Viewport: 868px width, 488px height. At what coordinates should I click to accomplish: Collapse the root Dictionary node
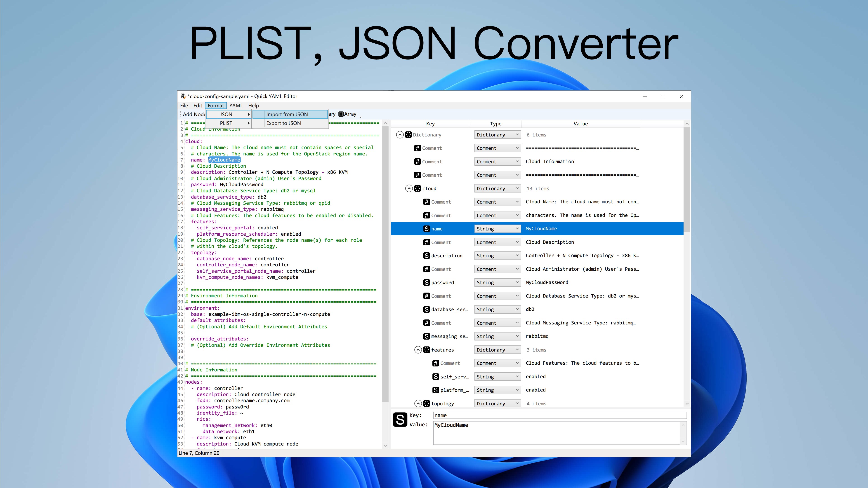(400, 135)
